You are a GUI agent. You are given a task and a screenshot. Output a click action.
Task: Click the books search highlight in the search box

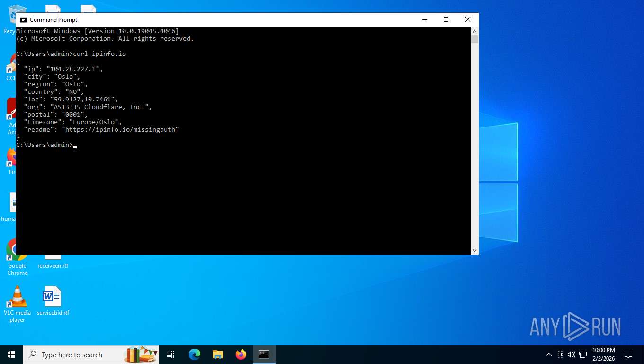(x=141, y=355)
